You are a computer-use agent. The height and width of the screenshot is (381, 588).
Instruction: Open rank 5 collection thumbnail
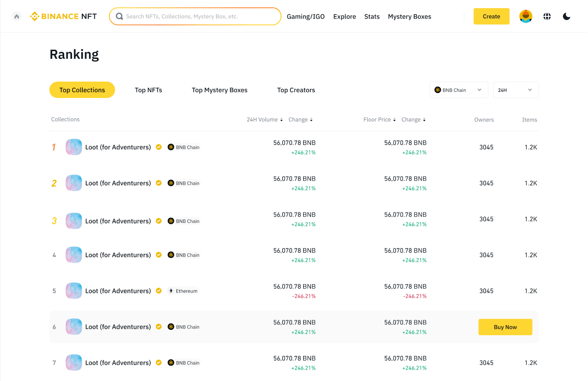click(74, 291)
